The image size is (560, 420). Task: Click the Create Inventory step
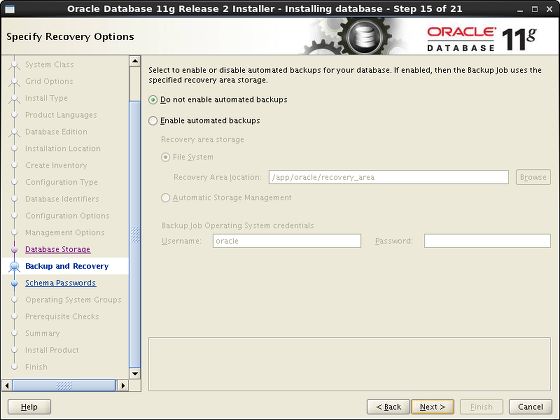pyautogui.click(x=56, y=165)
